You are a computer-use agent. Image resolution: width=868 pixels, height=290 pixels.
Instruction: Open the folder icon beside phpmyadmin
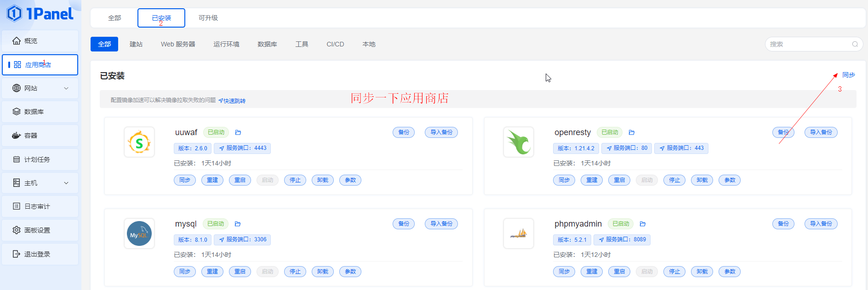coord(643,224)
